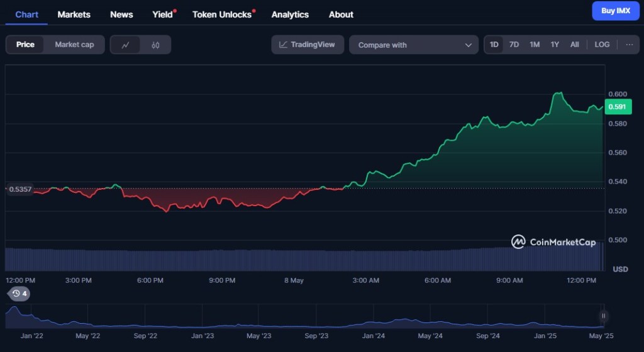
Task: Click the history events badge showing 4
Action: tap(19, 294)
